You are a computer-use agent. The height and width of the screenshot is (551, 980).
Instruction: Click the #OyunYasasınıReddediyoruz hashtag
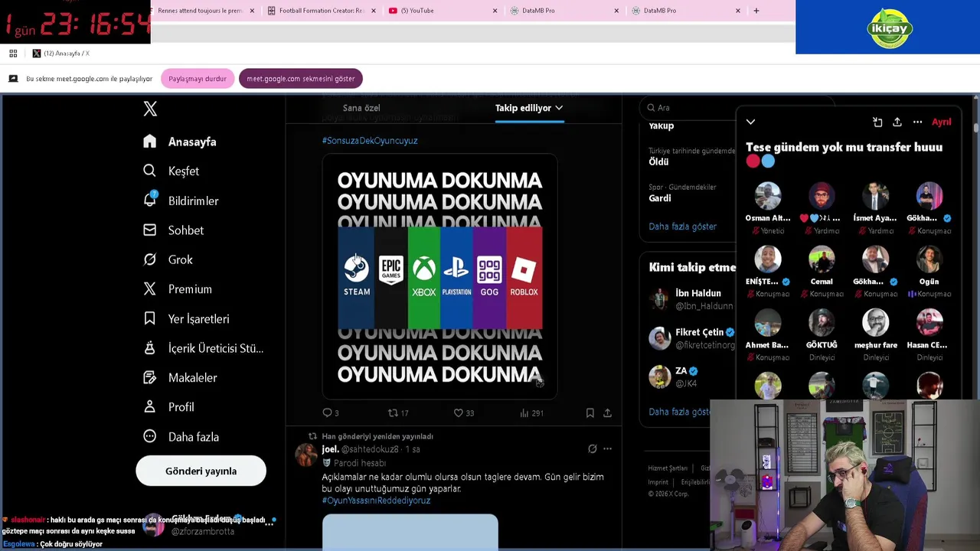coord(376,500)
